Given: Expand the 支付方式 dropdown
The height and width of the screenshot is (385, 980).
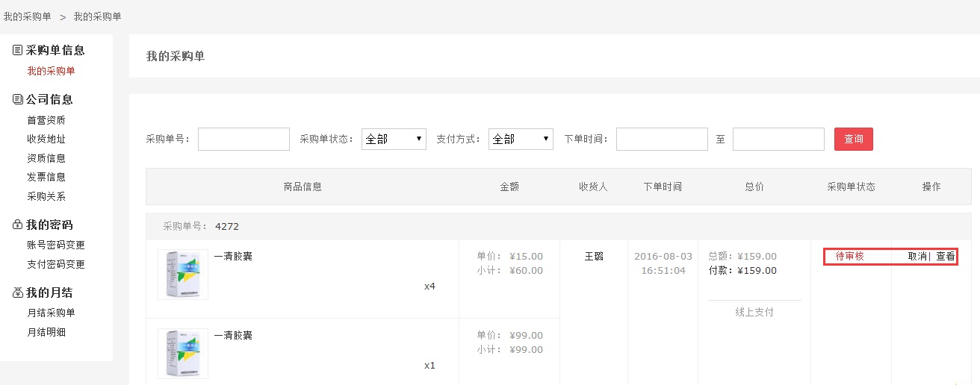Looking at the screenshot, I should 521,139.
